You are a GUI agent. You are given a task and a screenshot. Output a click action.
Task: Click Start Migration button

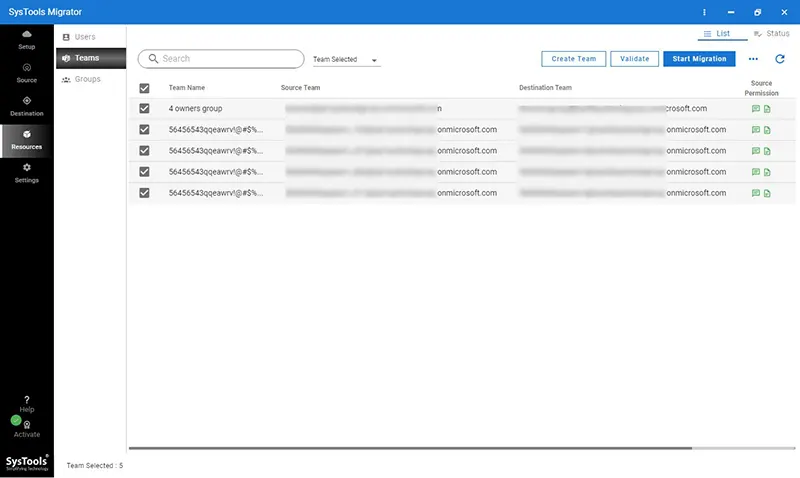(699, 59)
